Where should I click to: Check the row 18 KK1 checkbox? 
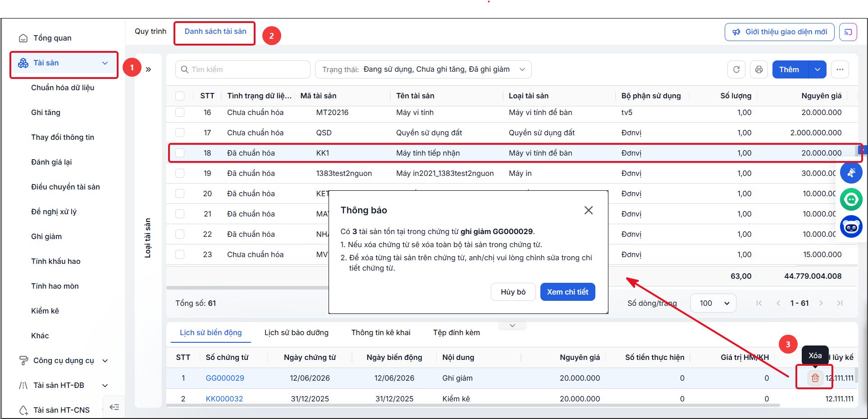point(180,153)
